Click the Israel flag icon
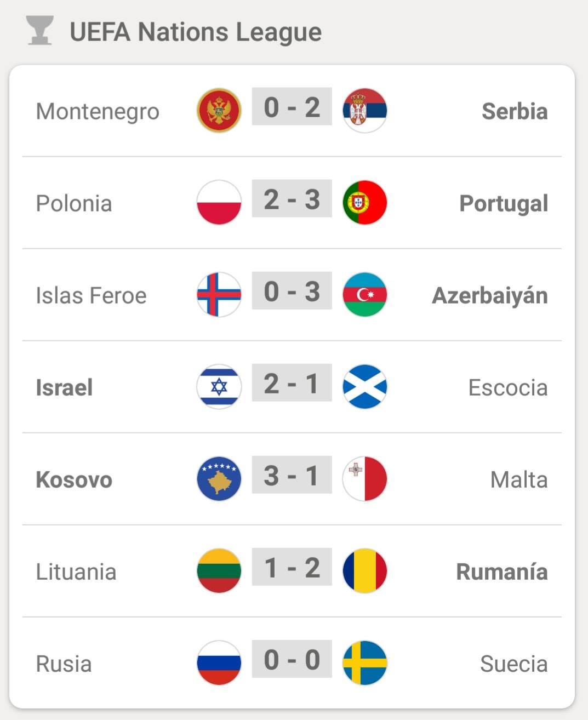This screenshot has height=720, width=588. [219, 386]
